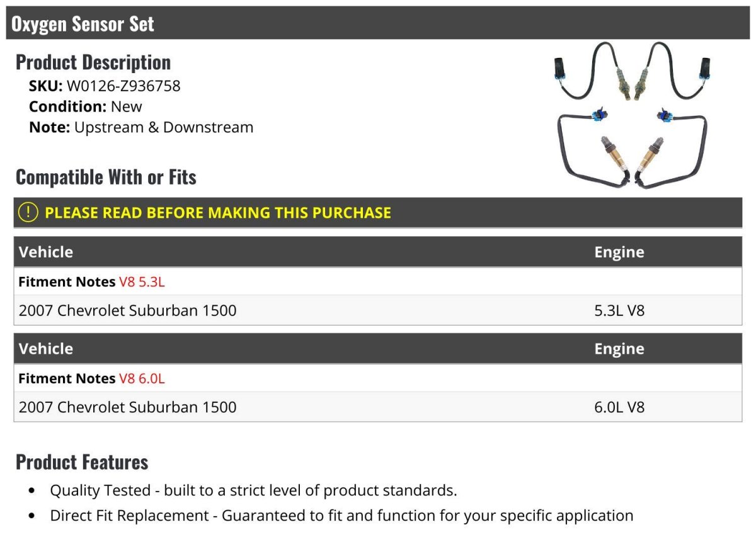Click the second Engine column header
Image resolution: width=756 pixels, height=554 pixels.
pos(619,349)
